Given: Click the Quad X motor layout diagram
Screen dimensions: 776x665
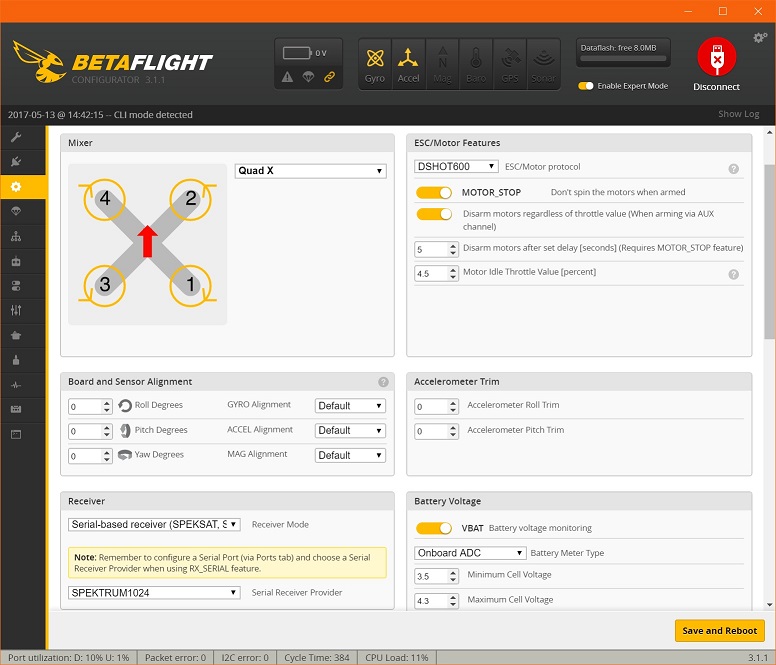Looking at the screenshot, I should tap(147, 244).
